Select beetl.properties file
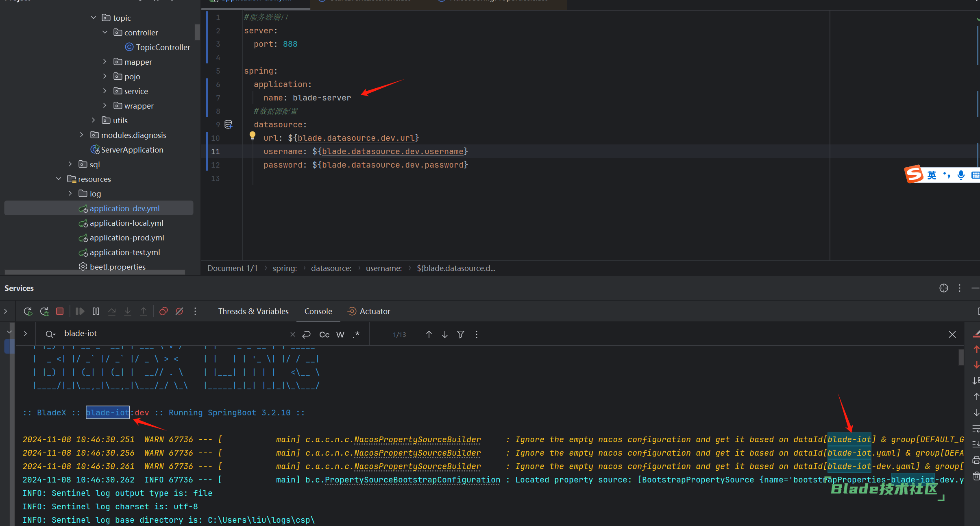The height and width of the screenshot is (526, 980). [112, 267]
